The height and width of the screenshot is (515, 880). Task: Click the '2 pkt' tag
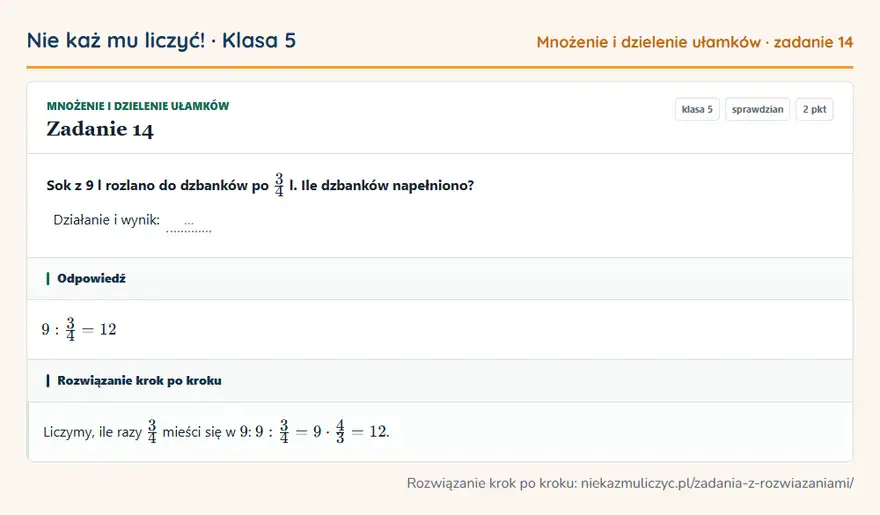[x=814, y=109]
